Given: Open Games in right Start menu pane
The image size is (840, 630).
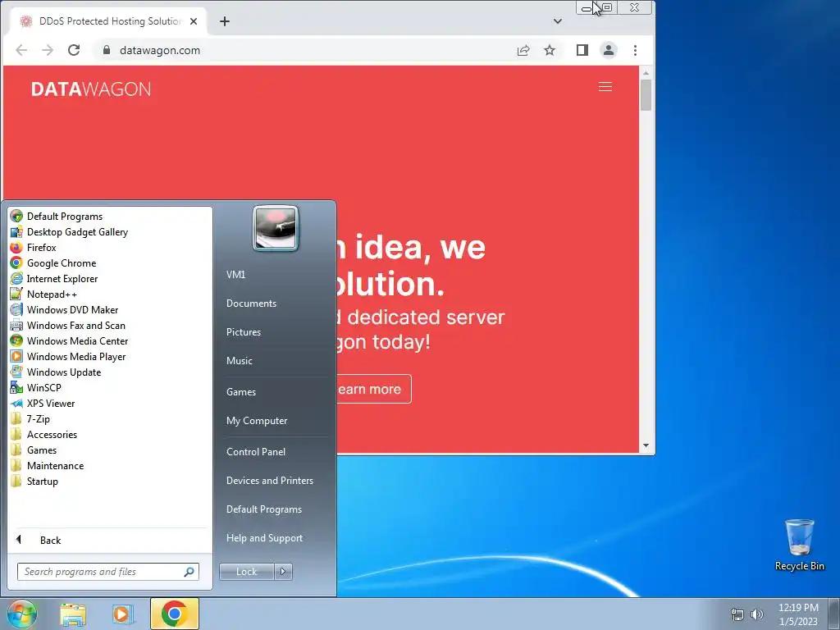Looking at the screenshot, I should point(241,391).
